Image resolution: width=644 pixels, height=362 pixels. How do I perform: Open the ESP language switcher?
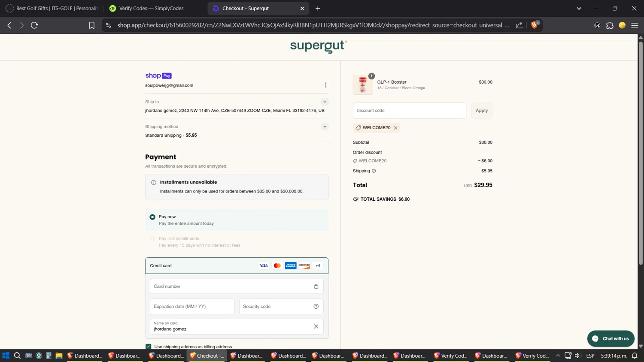pyautogui.click(x=590, y=356)
